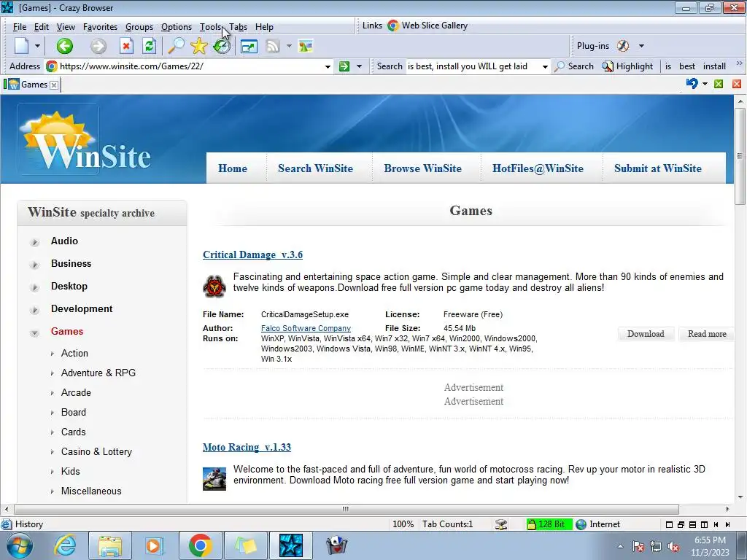Click the grey Forward arrow button
The image size is (747, 560).
coord(98,46)
